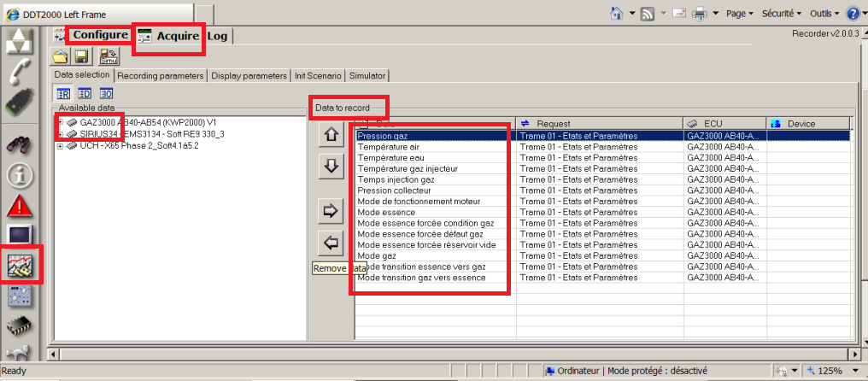Viewport: 868px width, 381px height.
Task: Add data using the right arrow button
Action: (331, 210)
